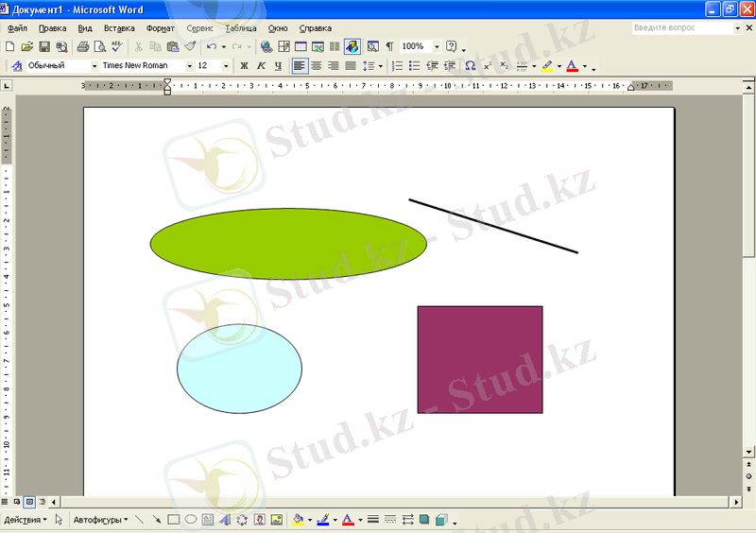Center the text alignment
Viewport: 756px width, 533px height.
click(x=317, y=65)
